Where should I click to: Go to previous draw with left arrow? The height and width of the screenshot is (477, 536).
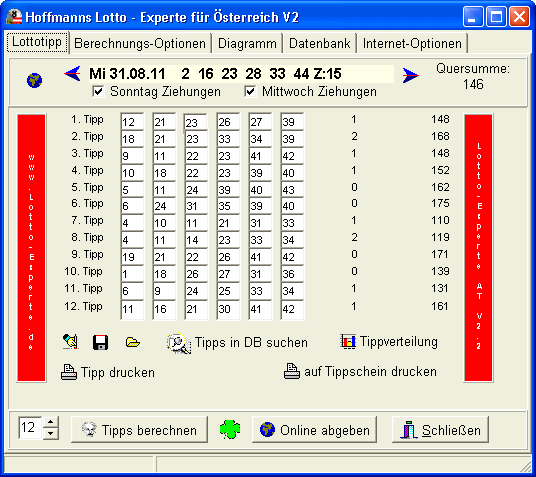coord(72,74)
